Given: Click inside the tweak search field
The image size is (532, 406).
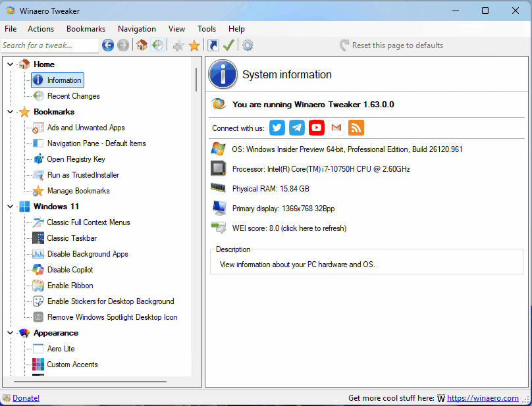Looking at the screenshot, I should [x=50, y=45].
